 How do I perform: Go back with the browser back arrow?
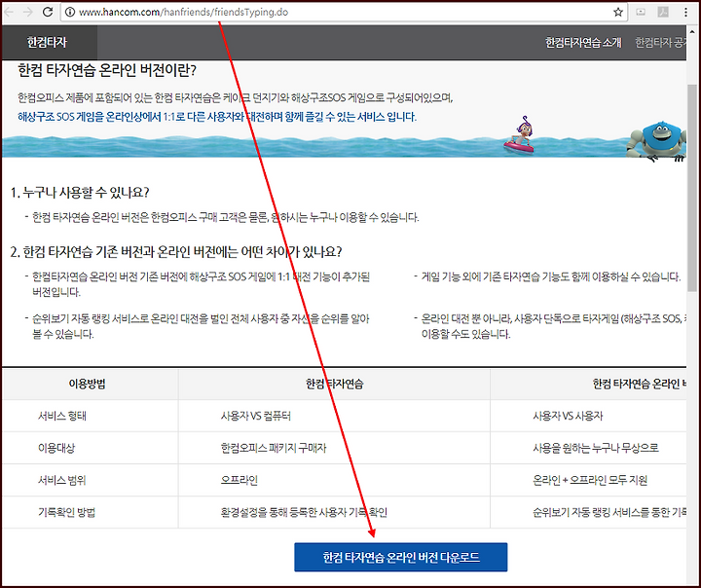click(x=8, y=12)
